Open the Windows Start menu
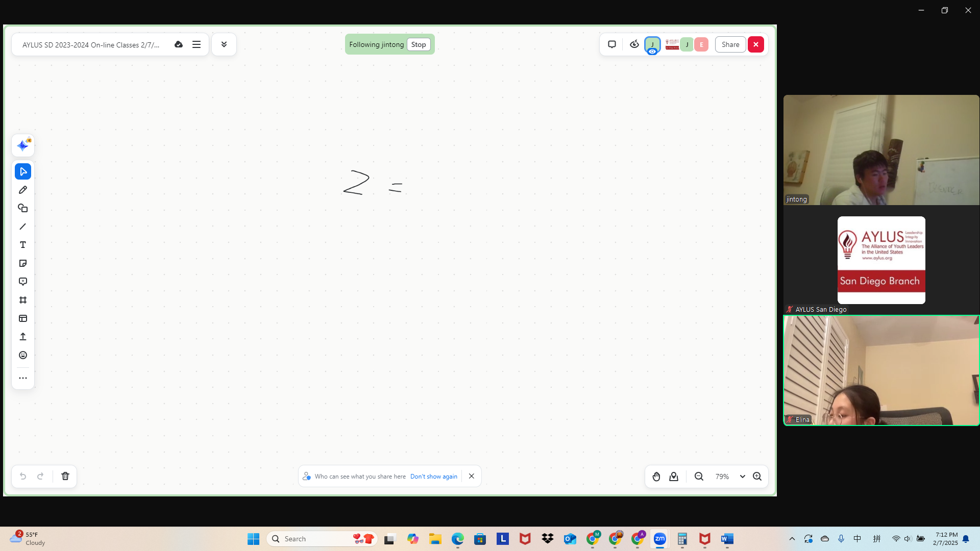The width and height of the screenshot is (980, 551). pyautogui.click(x=253, y=539)
